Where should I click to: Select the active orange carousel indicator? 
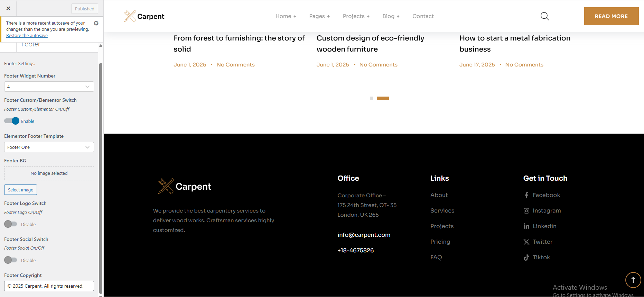tap(383, 98)
